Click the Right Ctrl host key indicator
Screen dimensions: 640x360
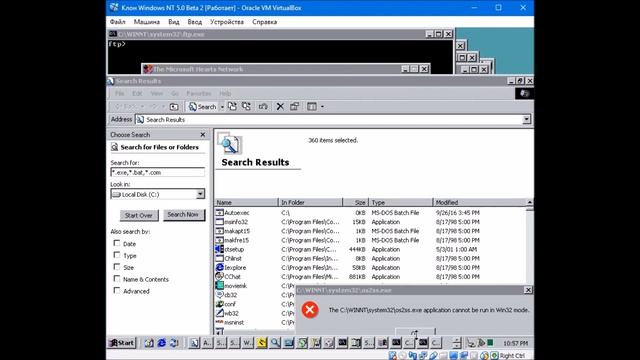[x=512, y=356]
